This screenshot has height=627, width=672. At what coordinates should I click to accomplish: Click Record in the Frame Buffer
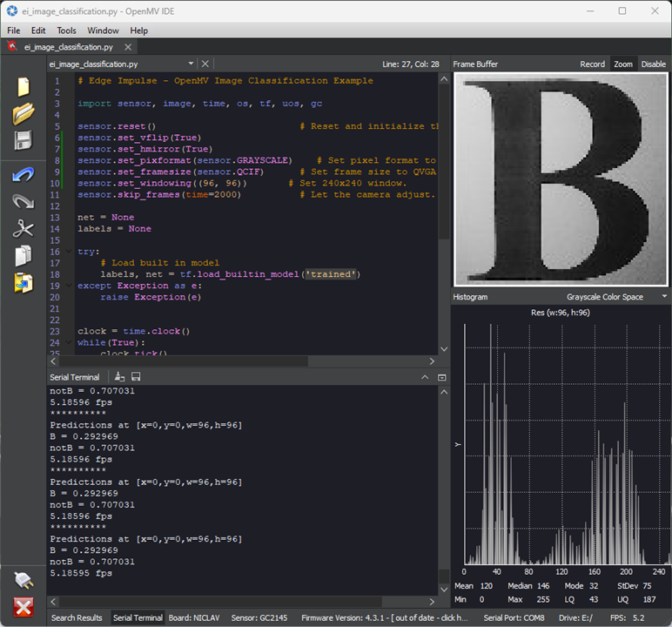pyautogui.click(x=592, y=64)
